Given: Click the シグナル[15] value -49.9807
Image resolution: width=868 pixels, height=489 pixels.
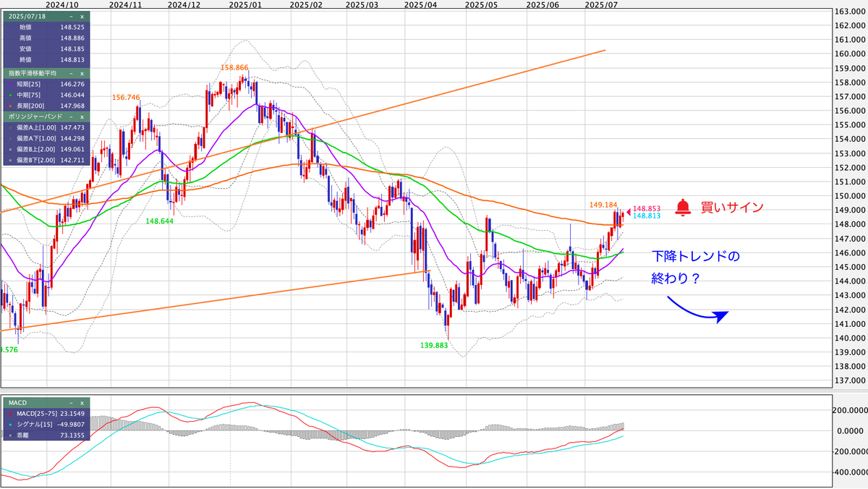Looking at the screenshot, I should 69,423.
